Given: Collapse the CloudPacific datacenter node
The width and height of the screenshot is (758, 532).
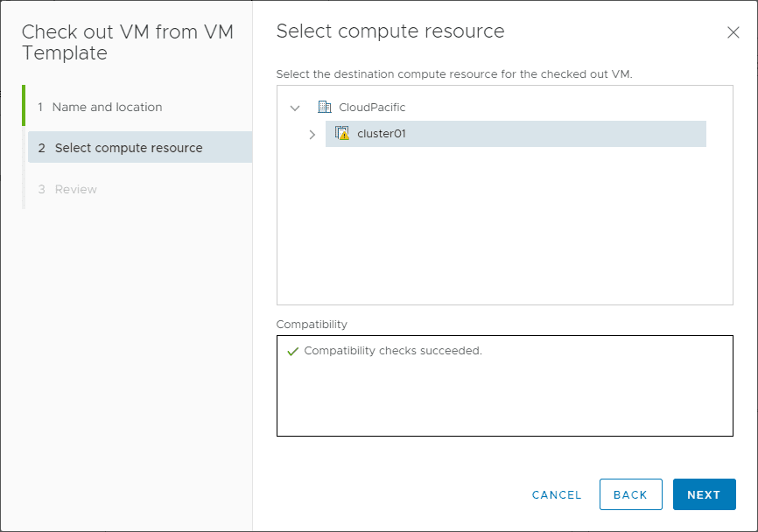Looking at the screenshot, I should (295, 107).
